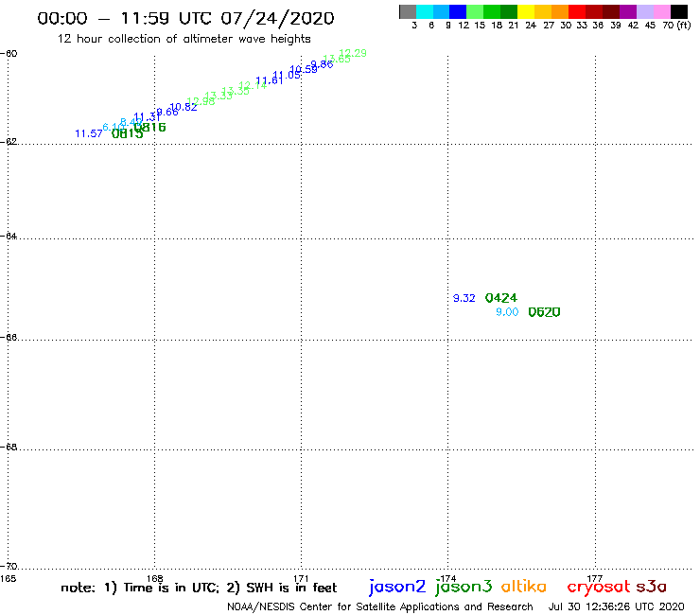This screenshot has height=615, width=700.
Task: Click the longitude label -174
Action: (x=448, y=579)
